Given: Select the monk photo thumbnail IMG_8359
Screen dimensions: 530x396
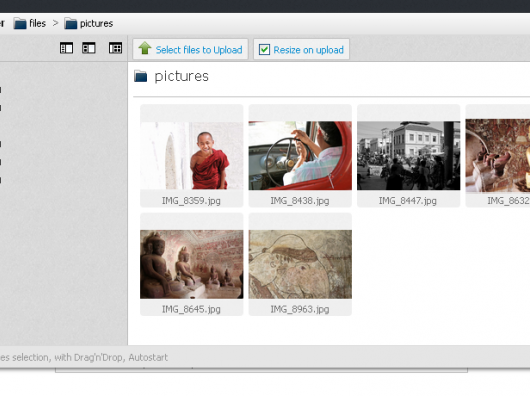Looking at the screenshot, I should coord(192,155).
